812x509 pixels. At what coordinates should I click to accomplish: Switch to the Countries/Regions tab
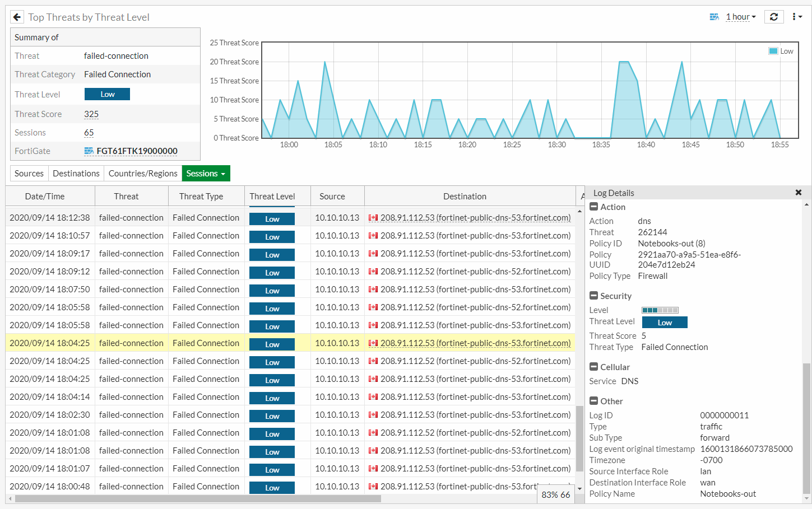[142, 173]
